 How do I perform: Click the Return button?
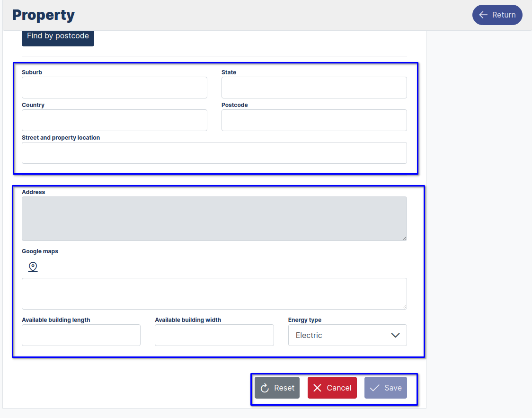click(x=497, y=15)
